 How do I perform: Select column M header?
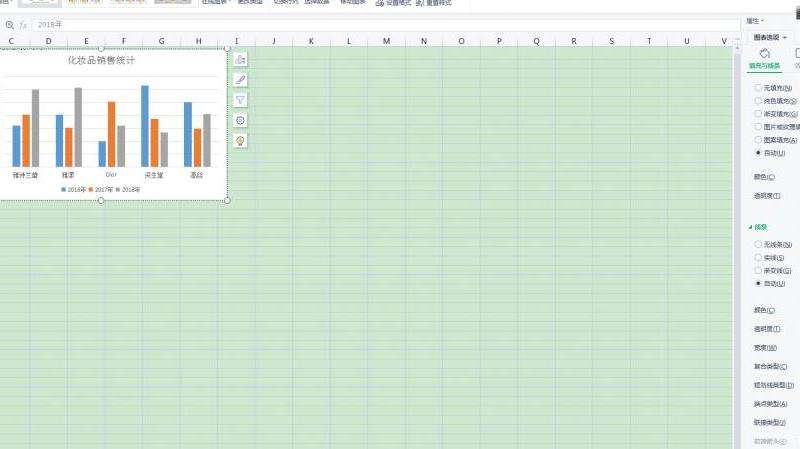(x=386, y=41)
